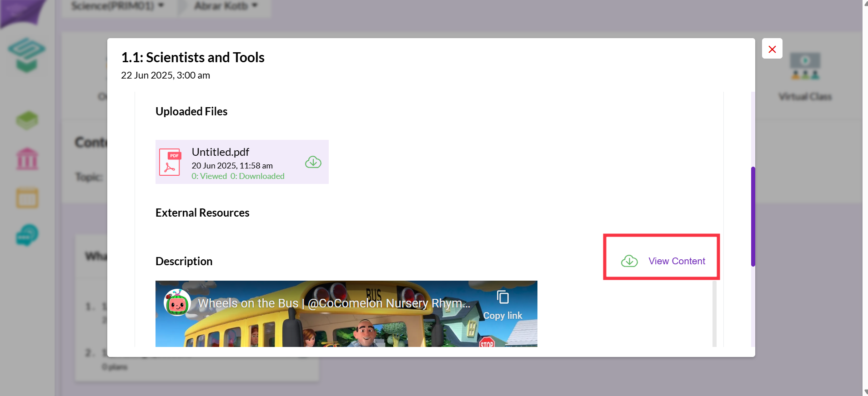Click the "22 Jun 2025, 3:00 am" date
Viewport: 868px width, 396px height.
pos(166,75)
